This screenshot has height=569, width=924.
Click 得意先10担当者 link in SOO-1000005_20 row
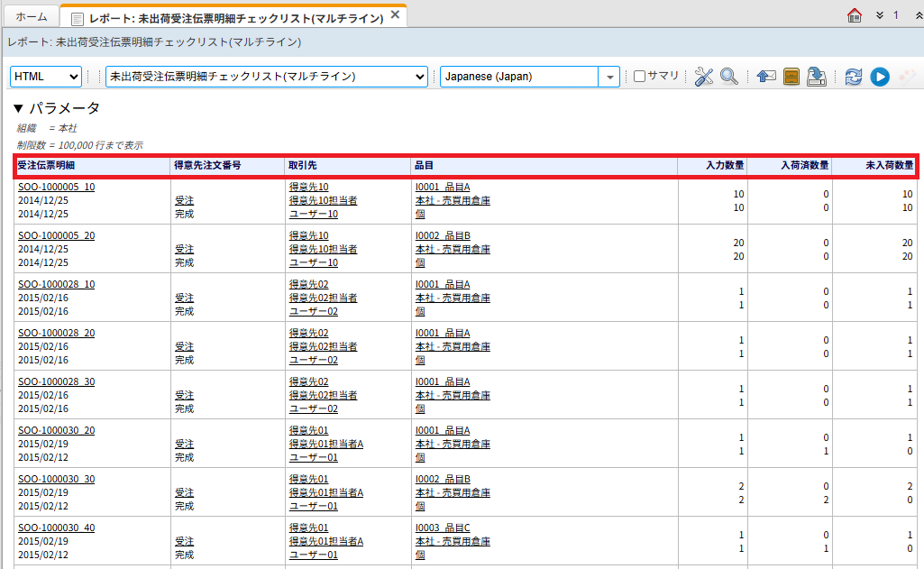click(x=323, y=250)
